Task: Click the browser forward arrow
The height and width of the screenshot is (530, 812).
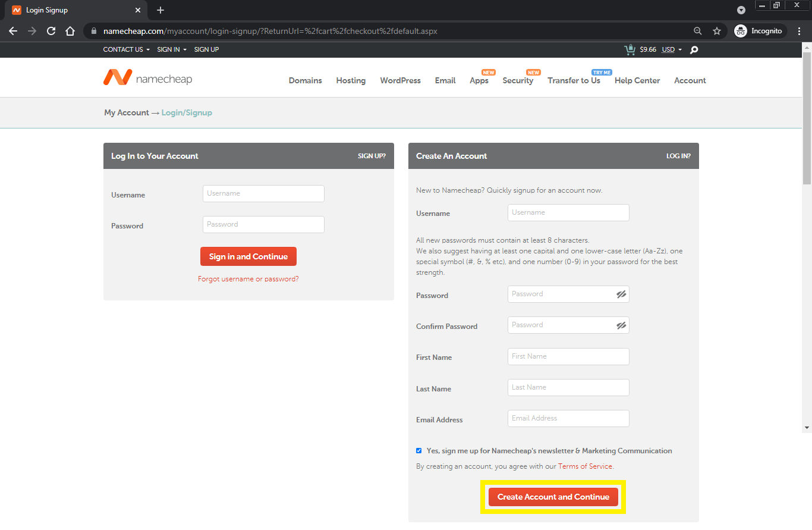Action: click(32, 31)
